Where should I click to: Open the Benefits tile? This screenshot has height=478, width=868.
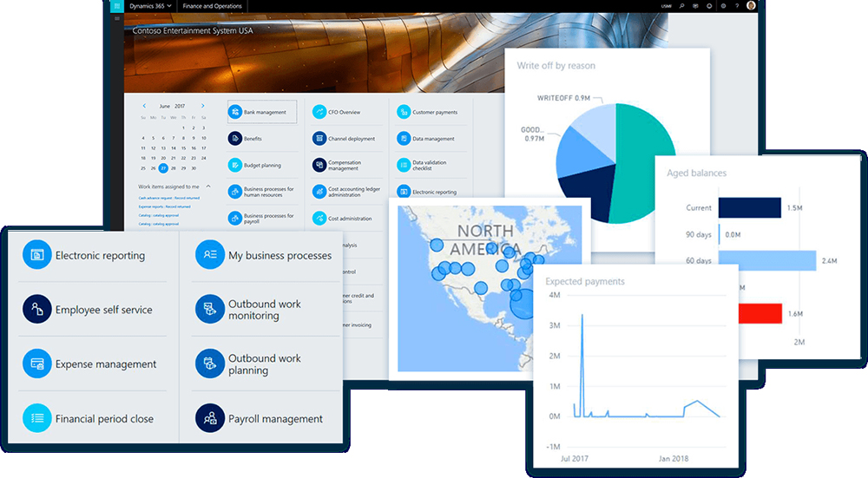coord(262,138)
